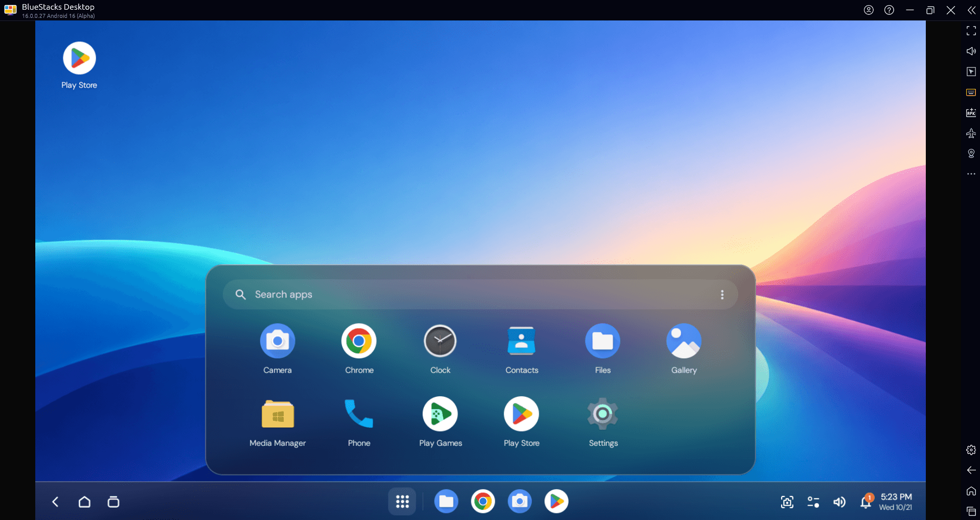Toggle airplane mode in BlueStacks sidebar
This screenshot has height=520, width=980.
coord(971,133)
